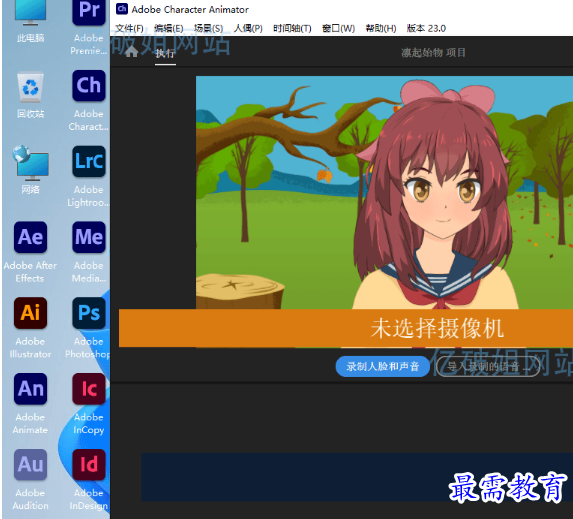Screen dimensions: 573x519
Task: Click the project title text in header
Action: pyautogui.click(x=433, y=53)
